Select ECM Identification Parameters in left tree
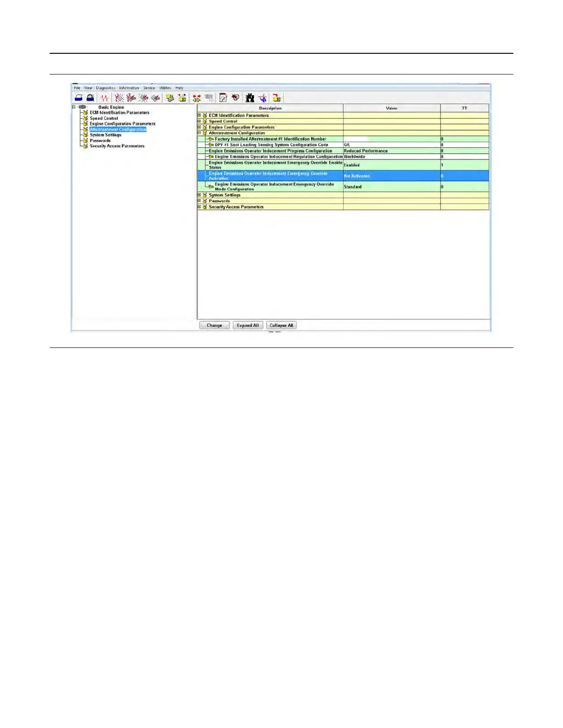The image size is (563, 728). pos(120,113)
